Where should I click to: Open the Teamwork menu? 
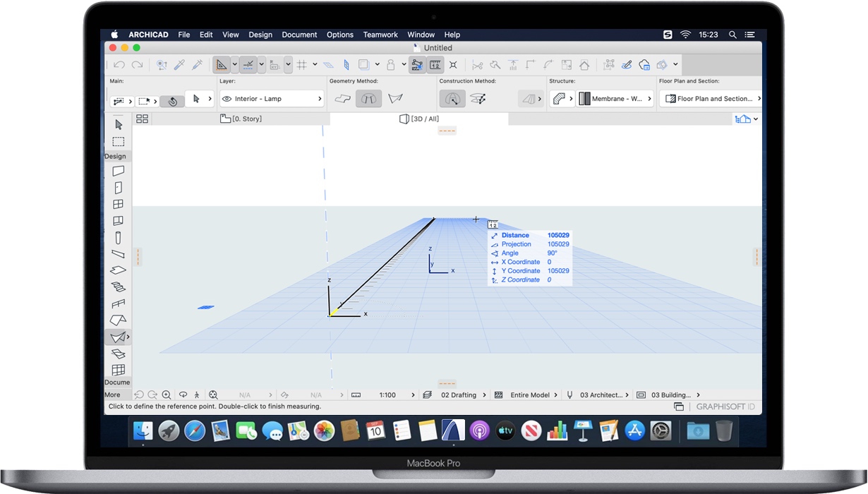[x=380, y=35]
